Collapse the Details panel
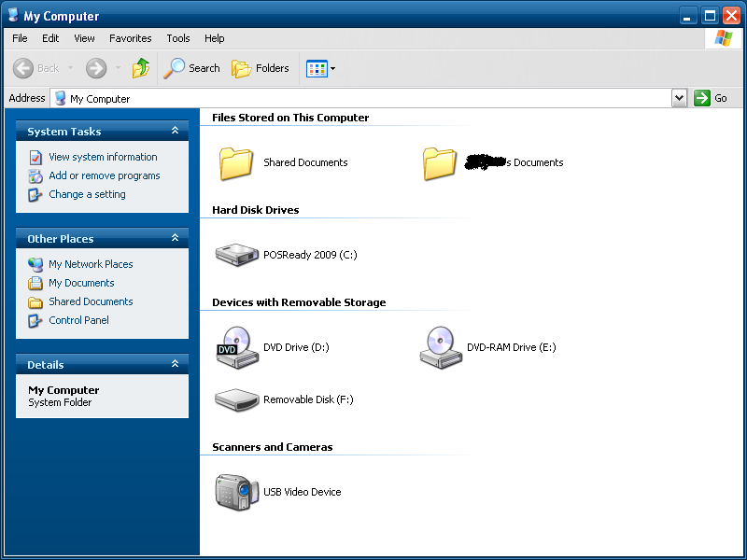 [175, 365]
